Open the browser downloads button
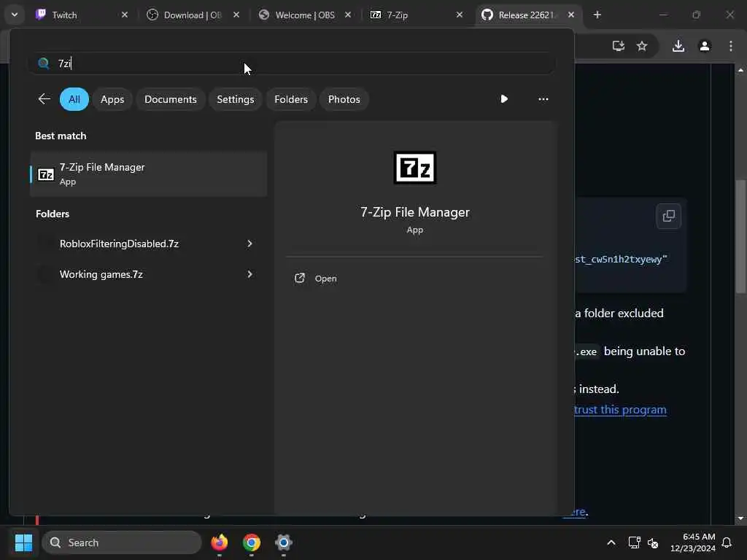Image resolution: width=747 pixels, height=560 pixels. pos(678,46)
